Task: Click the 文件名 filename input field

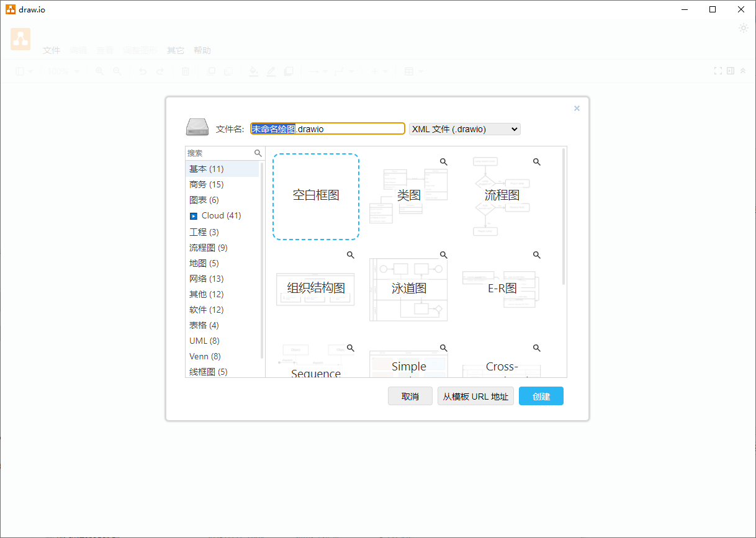Action: coord(328,129)
